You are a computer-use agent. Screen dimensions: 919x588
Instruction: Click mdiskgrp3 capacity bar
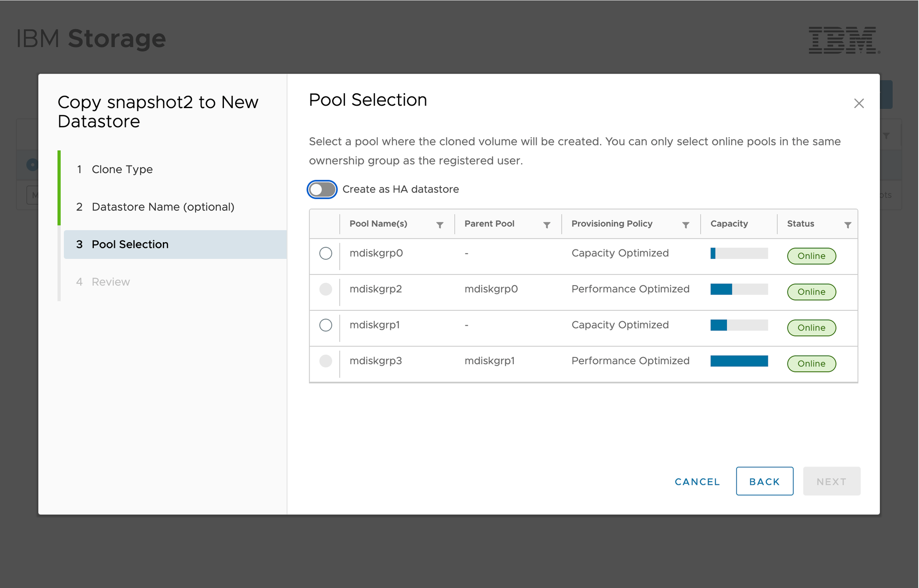coord(739,361)
